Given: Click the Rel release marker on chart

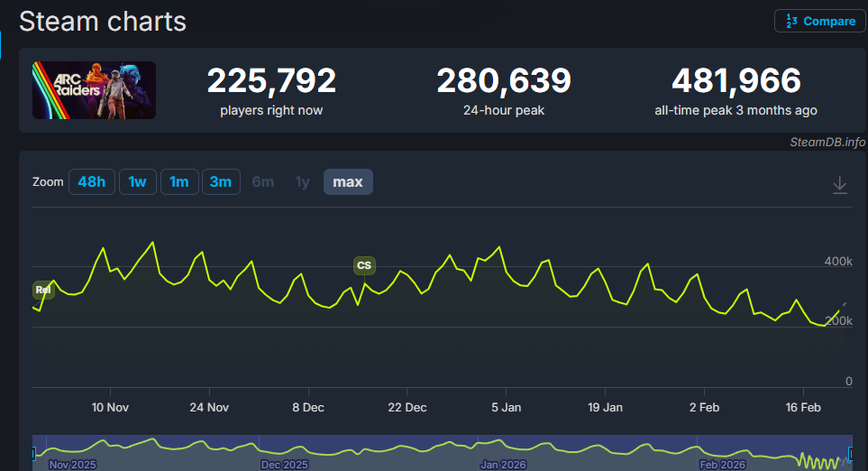Looking at the screenshot, I should (43, 290).
